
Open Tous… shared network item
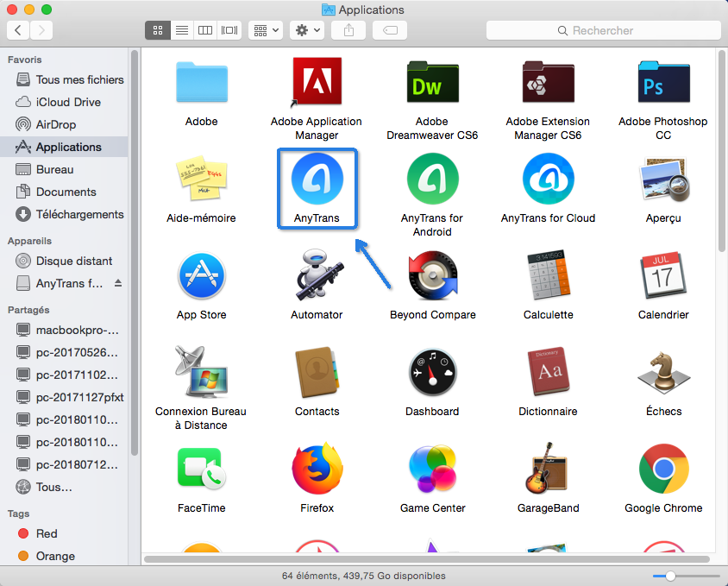[x=64, y=487]
